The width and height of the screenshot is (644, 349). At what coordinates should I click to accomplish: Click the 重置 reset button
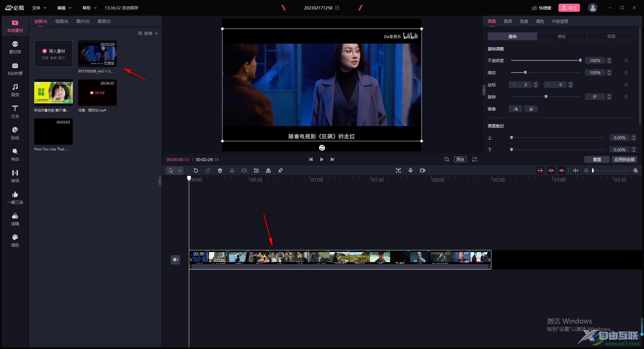click(597, 159)
